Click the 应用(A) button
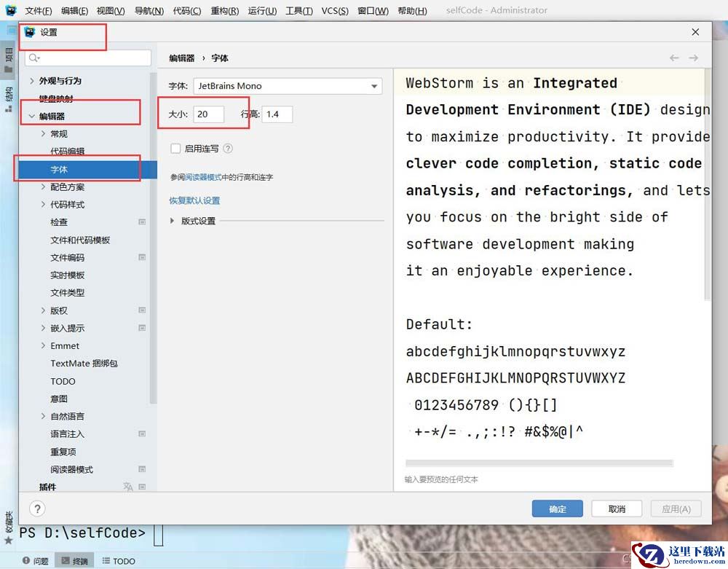The image size is (728, 569). tap(676, 509)
